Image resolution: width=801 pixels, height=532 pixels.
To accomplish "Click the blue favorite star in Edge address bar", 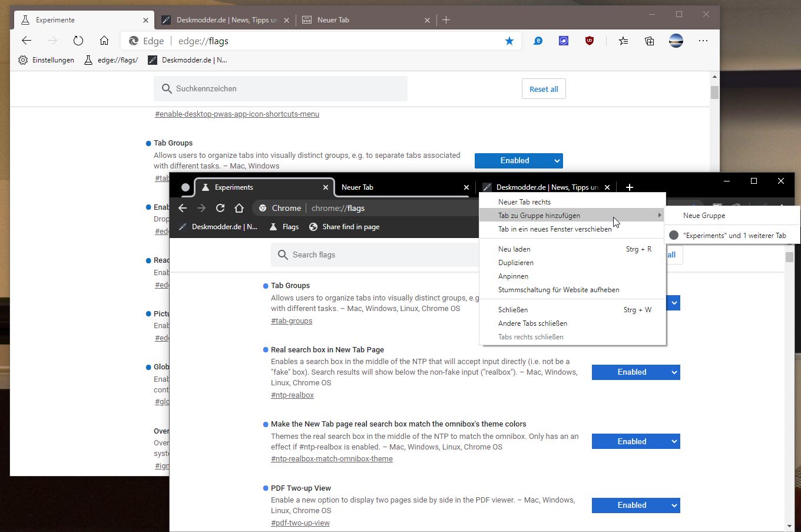I will pyautogui.click(x=509, y=41).
